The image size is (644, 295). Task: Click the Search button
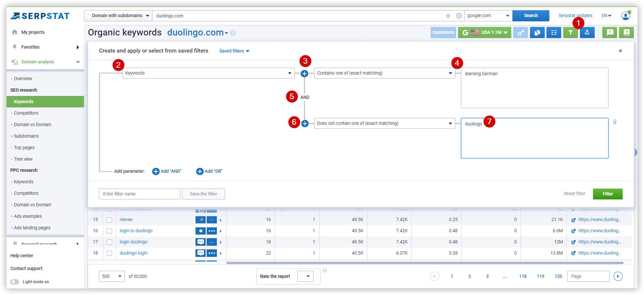[x=531, y=16]
